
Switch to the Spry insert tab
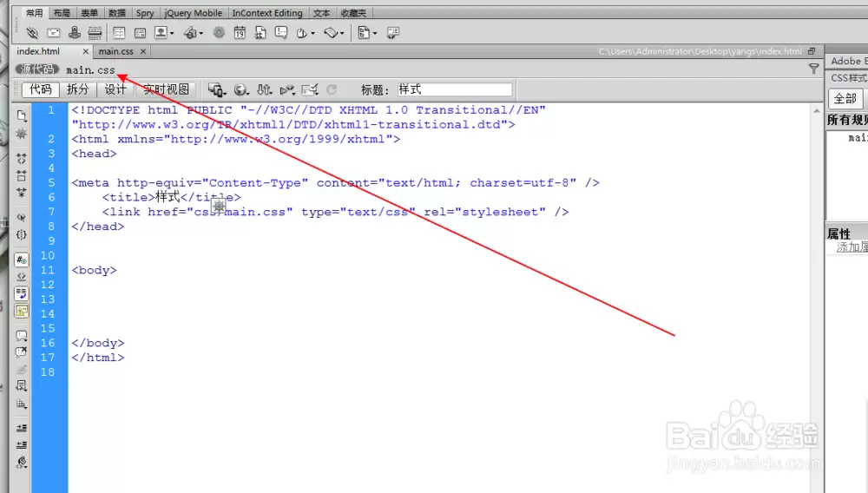pyautogui.click(x=145, y=13)
